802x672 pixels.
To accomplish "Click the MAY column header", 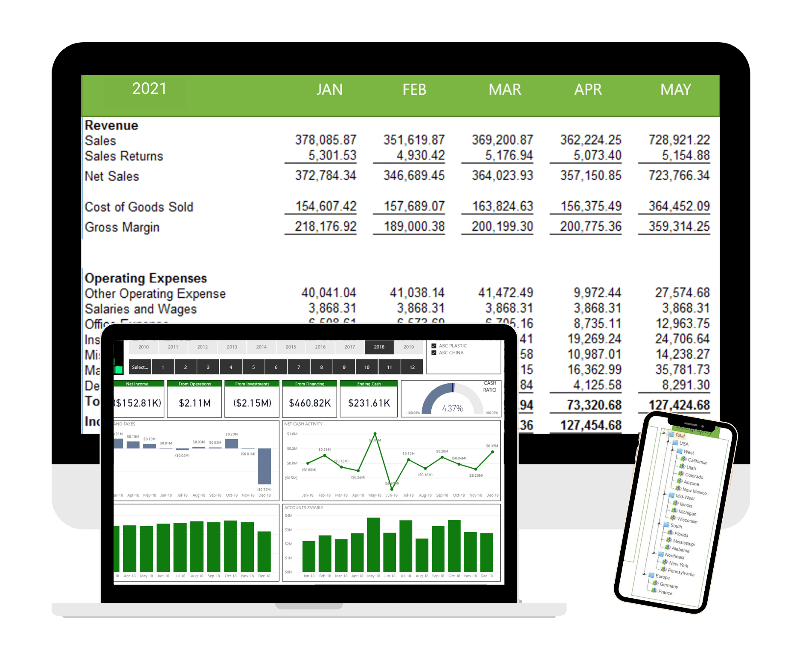I will tap(676, 90).
